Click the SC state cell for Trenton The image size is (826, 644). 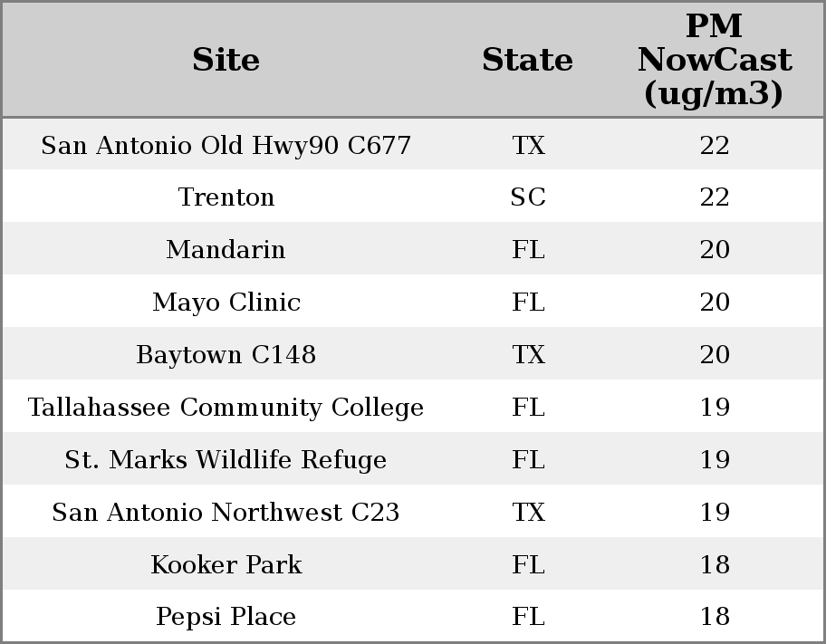pyautogui.click(x=528, y=197)
